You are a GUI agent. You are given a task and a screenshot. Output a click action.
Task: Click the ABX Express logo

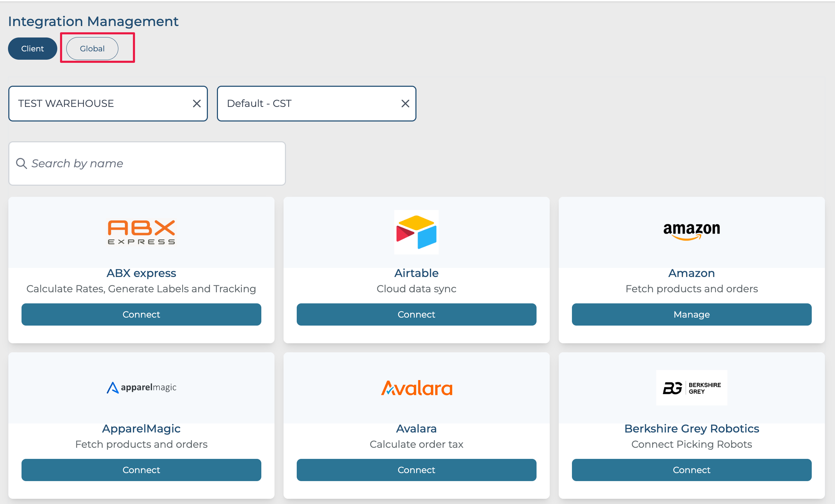click(x=141, y=232)
